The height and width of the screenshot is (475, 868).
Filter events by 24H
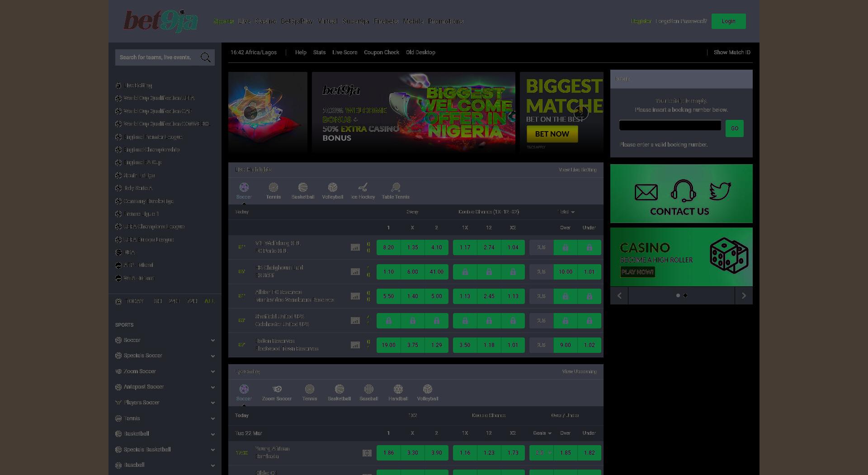pos(174,301)
